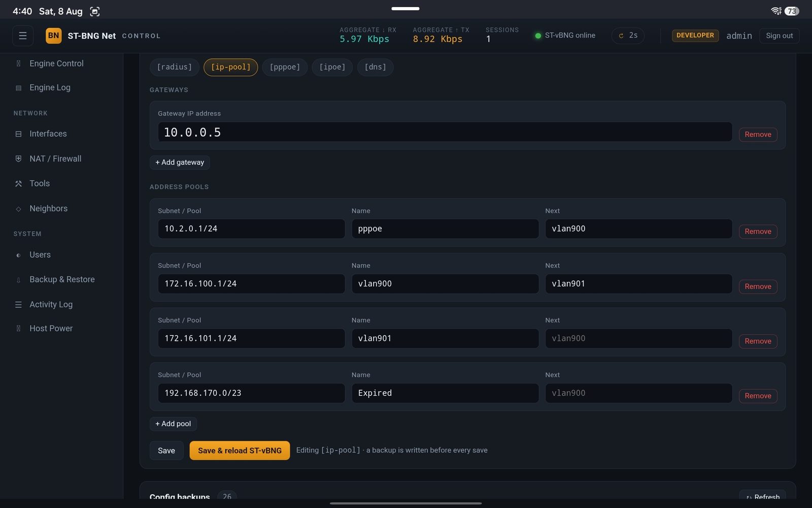Viewport: 812px width, 508px height.
Task: Open Tools page
Action: pos(40,183)
